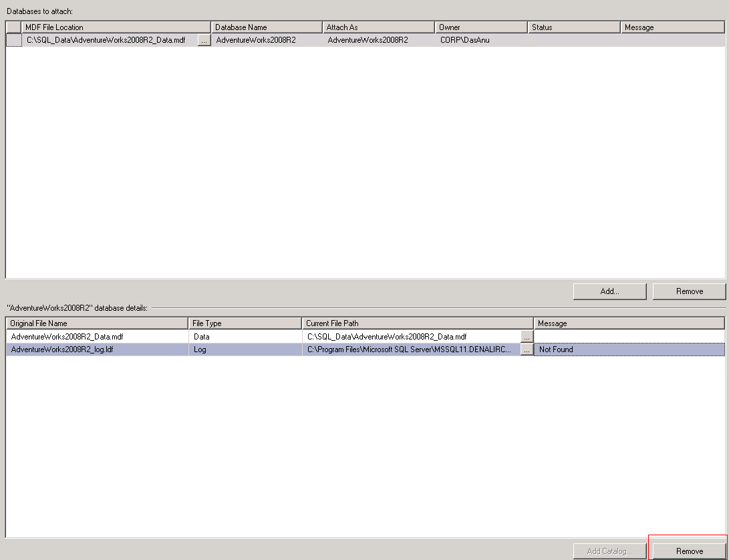
Task: Click the Owner column header
Action: [480, 27]
